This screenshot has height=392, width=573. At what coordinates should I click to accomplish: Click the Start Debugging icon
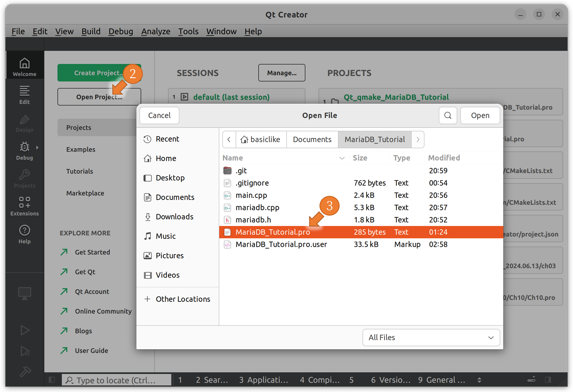point(24,351)
